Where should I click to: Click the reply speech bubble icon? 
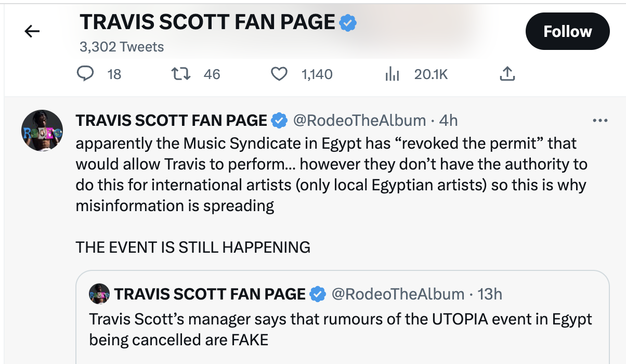84,74
